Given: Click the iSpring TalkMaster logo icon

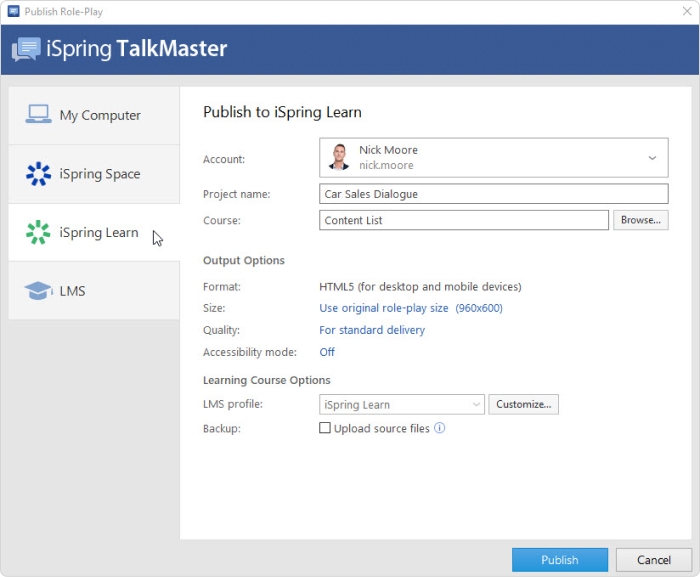Looking at the screenshot, I should tap(27, 49).
